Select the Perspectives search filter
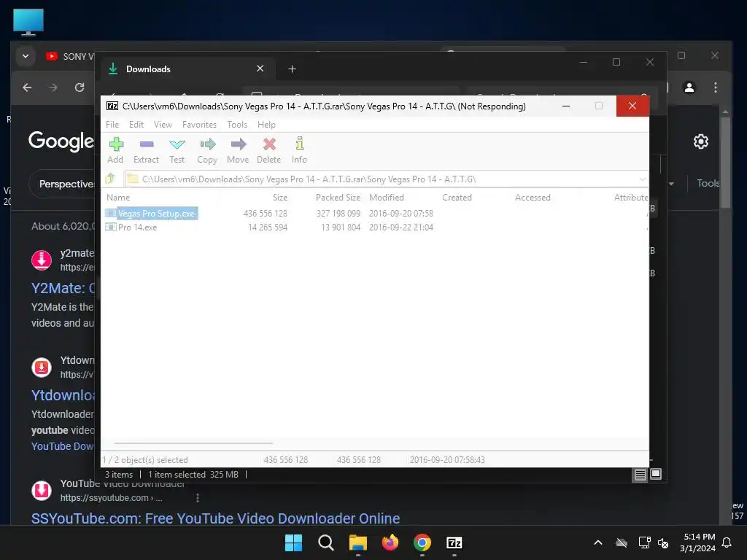The width and height of the screenshot is (747, 560). [66, 184]
